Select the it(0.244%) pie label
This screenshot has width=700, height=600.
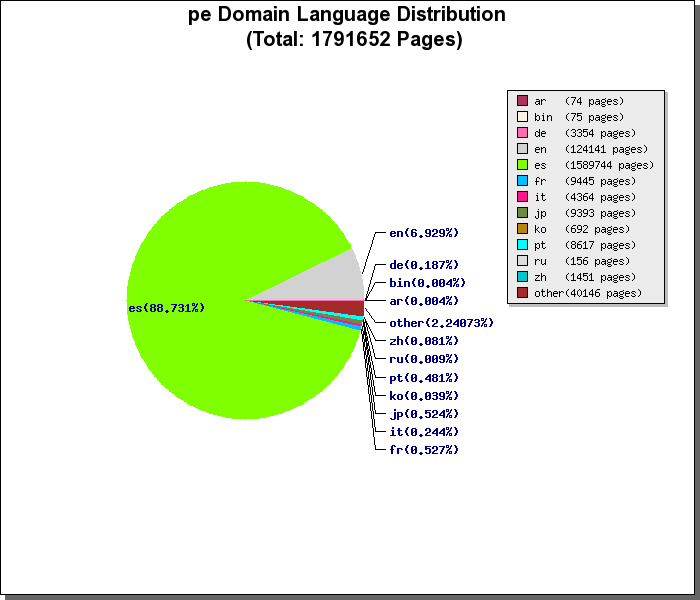pos(424,432)
